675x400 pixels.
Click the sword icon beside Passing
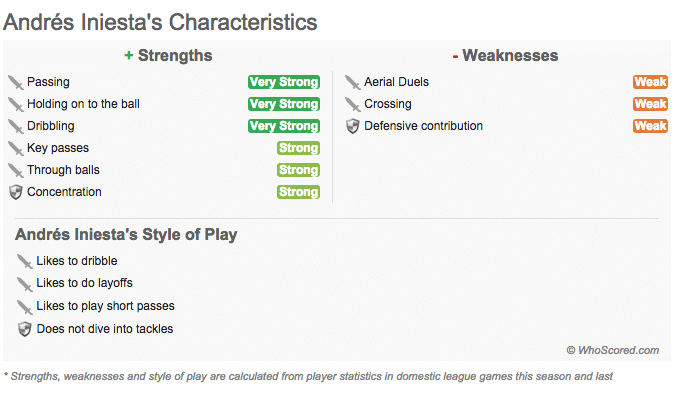15,82
